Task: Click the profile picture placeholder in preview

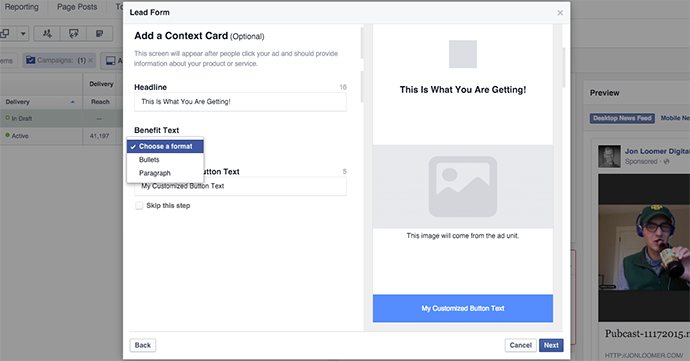Action: pyautogui.click(x=462, y=54)
